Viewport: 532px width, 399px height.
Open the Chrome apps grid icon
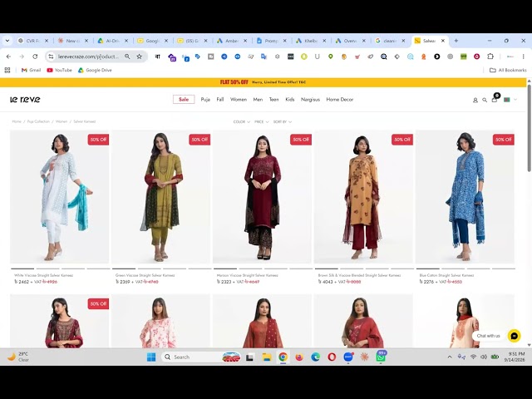pos(7,70)
